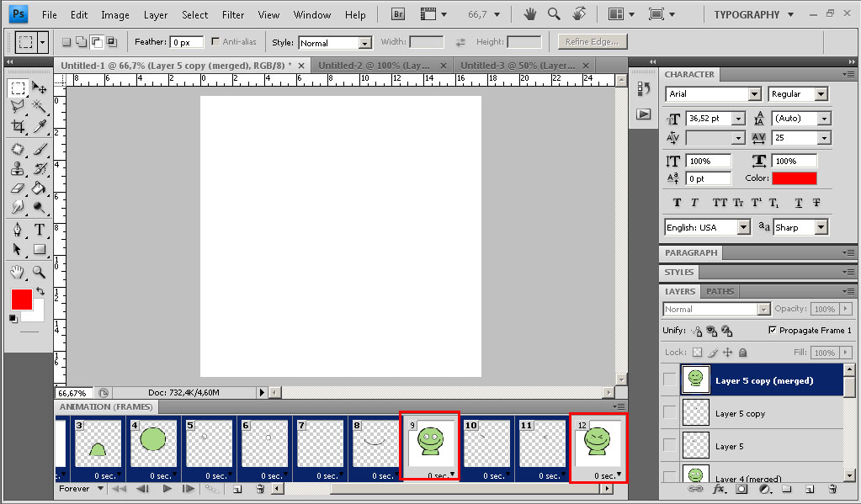Open the 36,52 pt font size dropdown
Viewport: 861px width, 504px height.
(739, 119)
